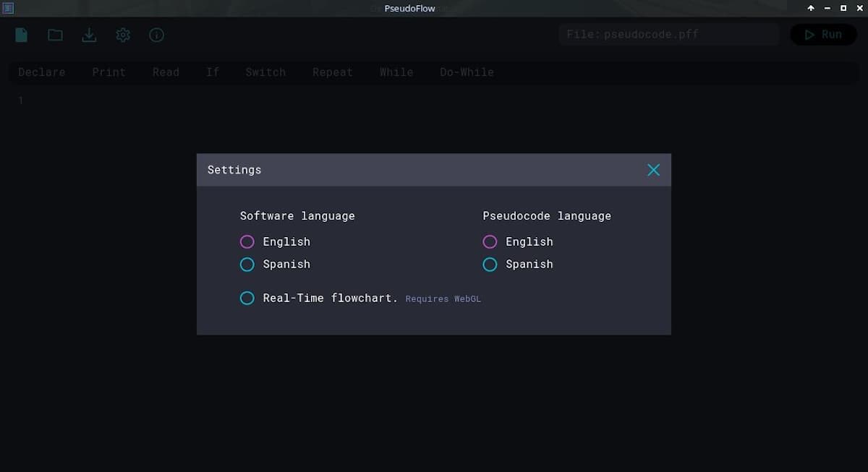Click the file name input field
The height and width of the screenshot is (472, 868).
[668, 35]
